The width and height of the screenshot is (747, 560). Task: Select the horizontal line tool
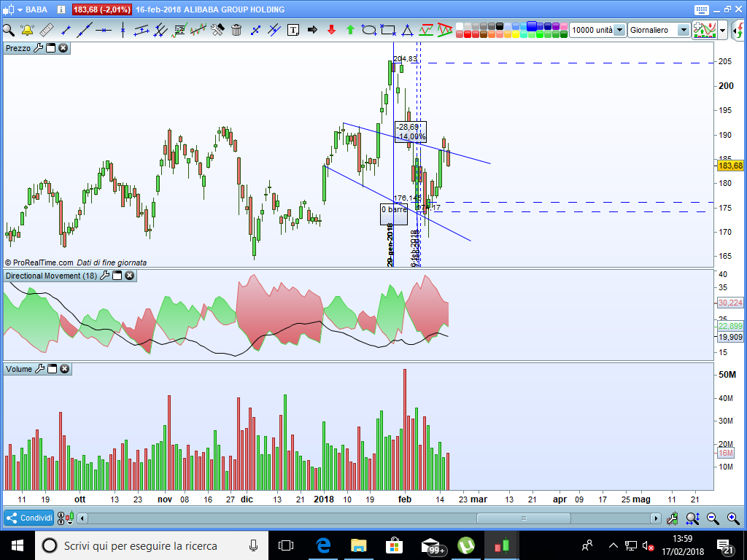tap(104, 30)
